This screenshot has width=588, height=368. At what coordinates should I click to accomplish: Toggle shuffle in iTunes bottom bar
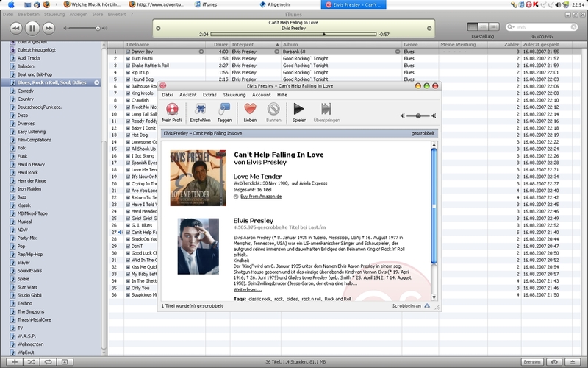[31, 362]
